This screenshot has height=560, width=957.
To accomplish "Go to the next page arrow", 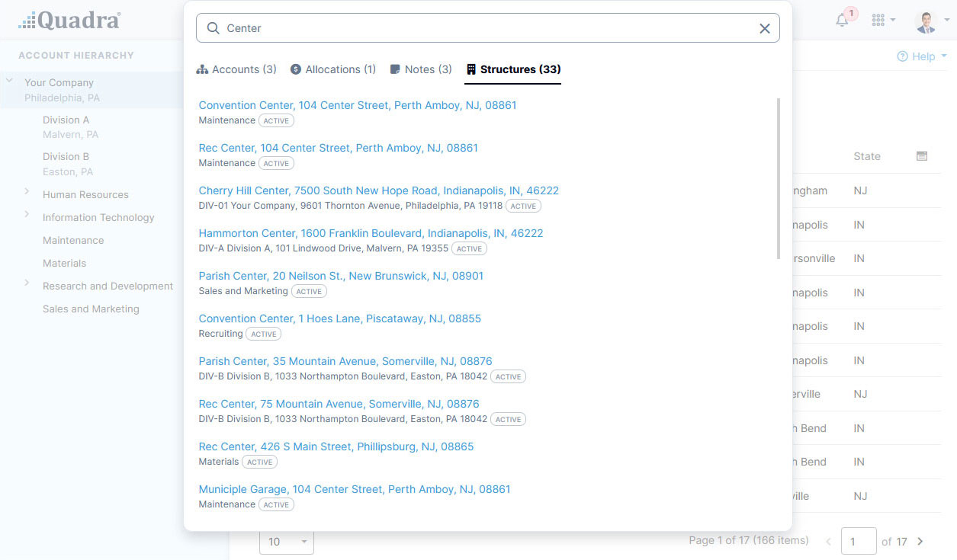I will click(x=920, y=542).
